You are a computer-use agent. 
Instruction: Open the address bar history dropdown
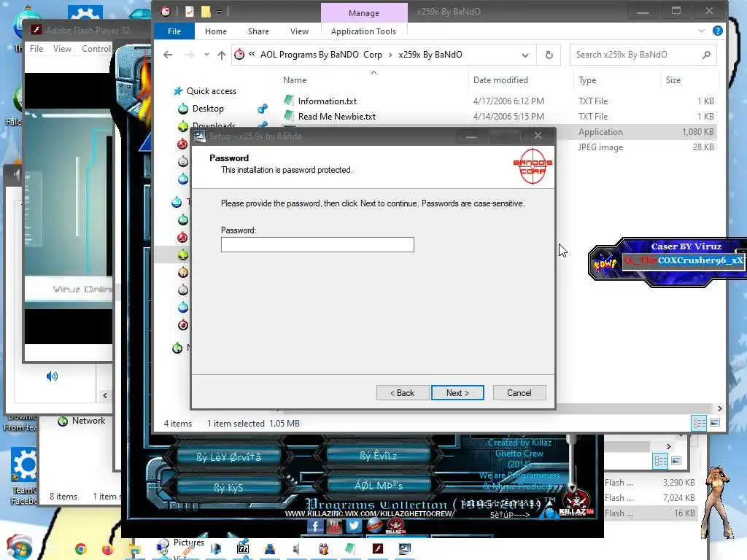[525, 55]
